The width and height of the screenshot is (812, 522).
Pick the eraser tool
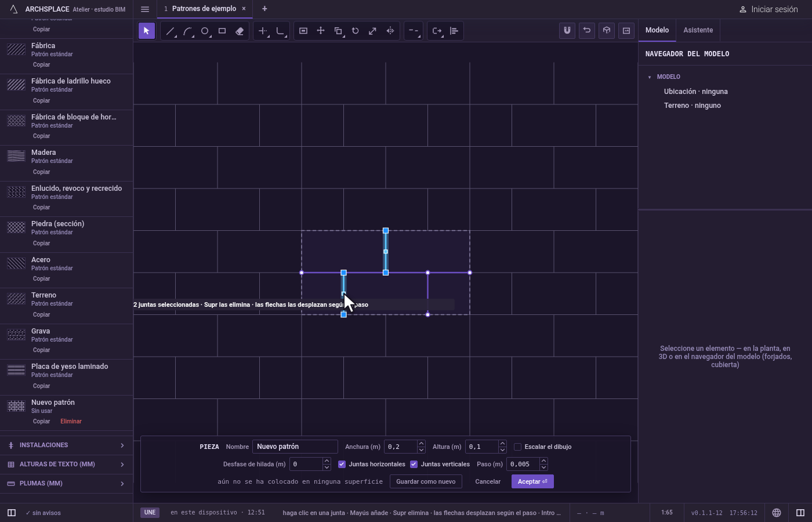point(240,31)
